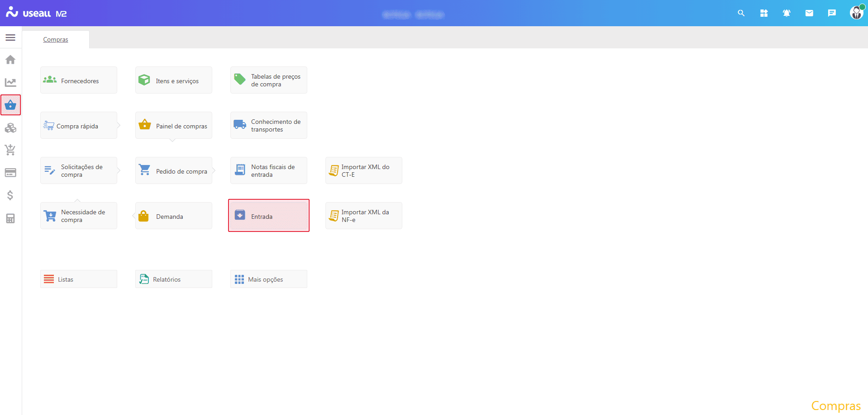The width and height of the screenshot is (868, 415).
Task: Open the notifications bell icon
Action: (787, 13)
